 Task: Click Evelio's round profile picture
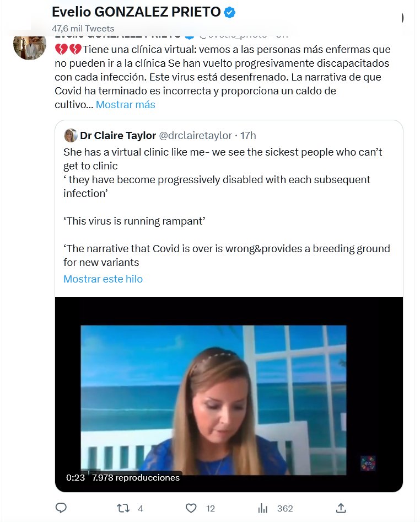(x=29, y=44)
